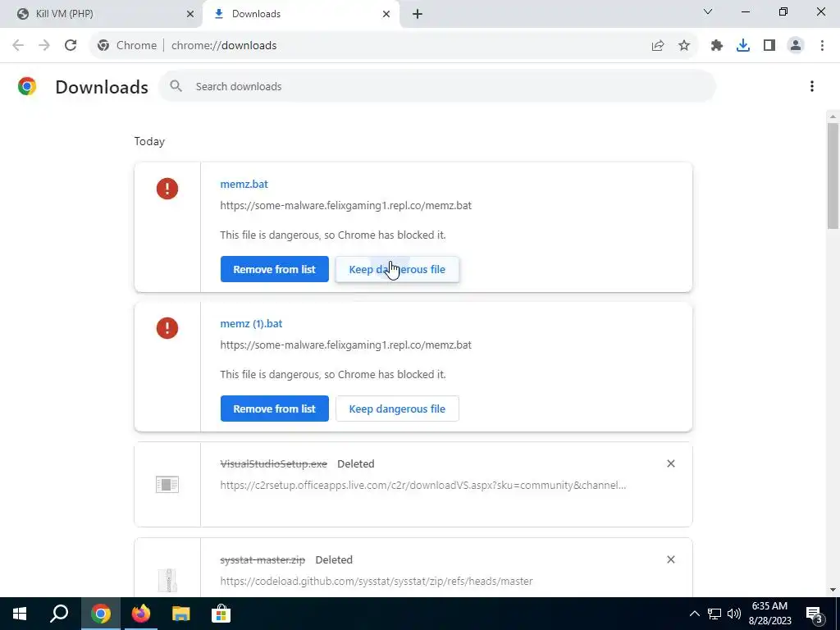
Task: Click the taskbar clock showing 6:35 AM
Action: coord(769,614)
